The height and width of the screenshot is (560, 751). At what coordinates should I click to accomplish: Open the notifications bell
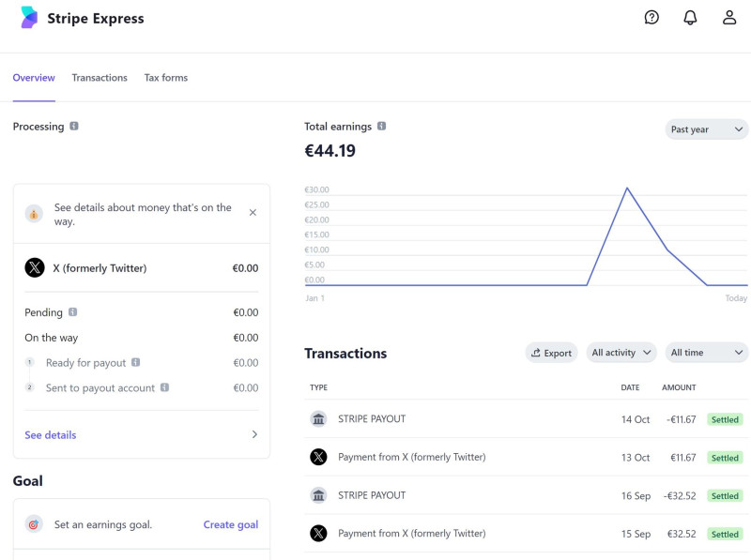coord(690,18)
